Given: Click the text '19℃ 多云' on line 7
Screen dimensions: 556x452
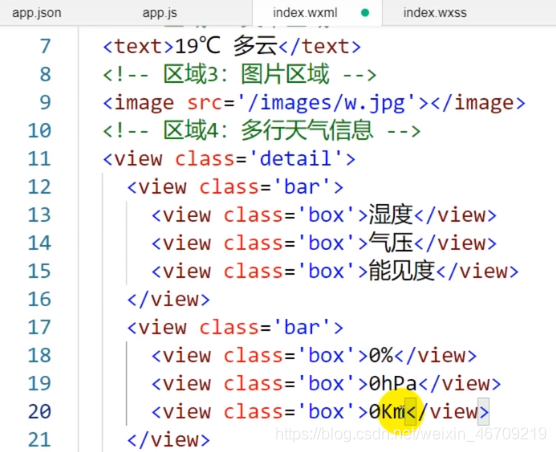Looking at the screenshot, I should tap(226, 46).
